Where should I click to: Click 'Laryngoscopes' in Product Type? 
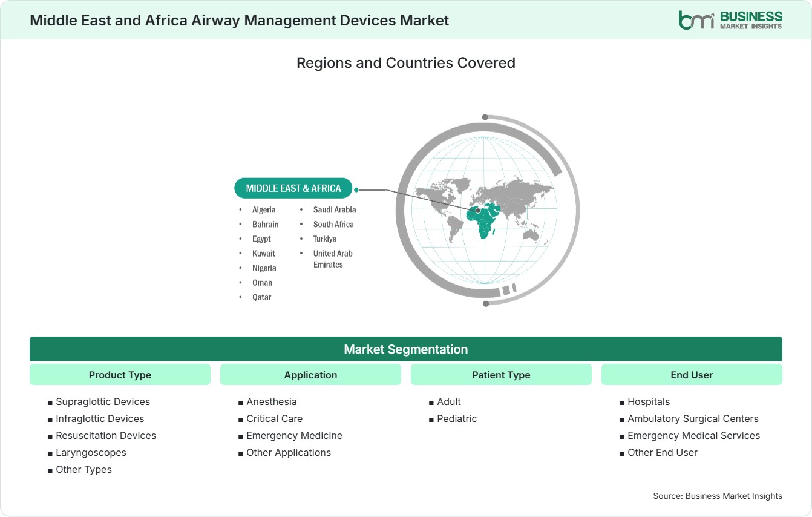91,452
